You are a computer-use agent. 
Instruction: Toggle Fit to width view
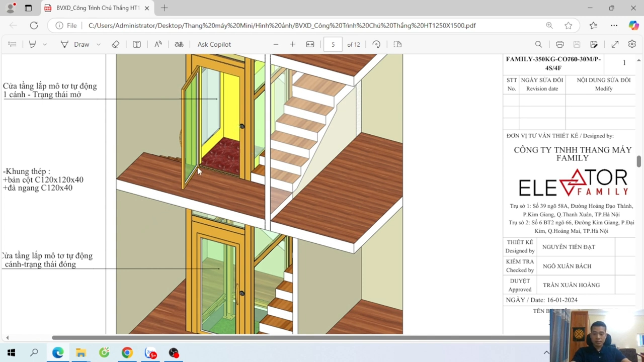click(x=310, y=44)
